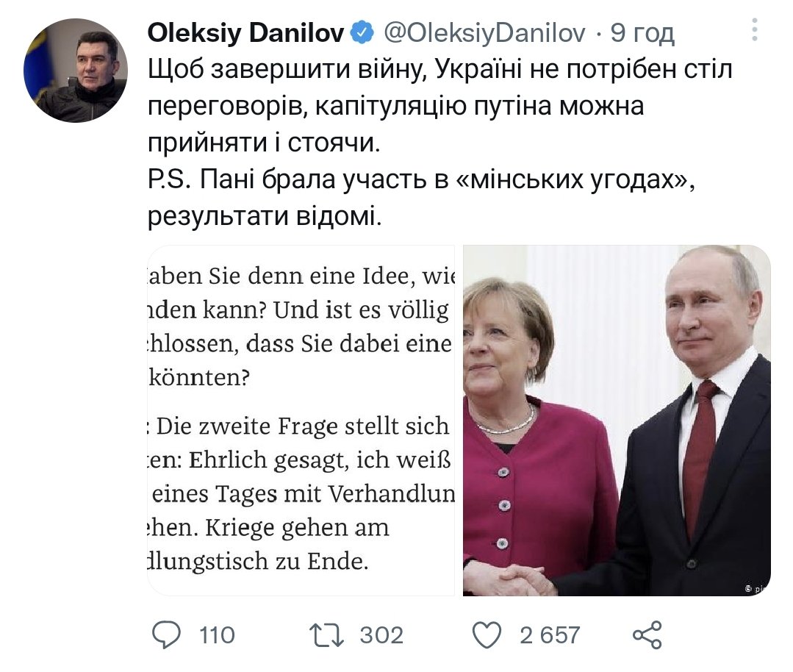Click the reply count 110

[218, 635]
